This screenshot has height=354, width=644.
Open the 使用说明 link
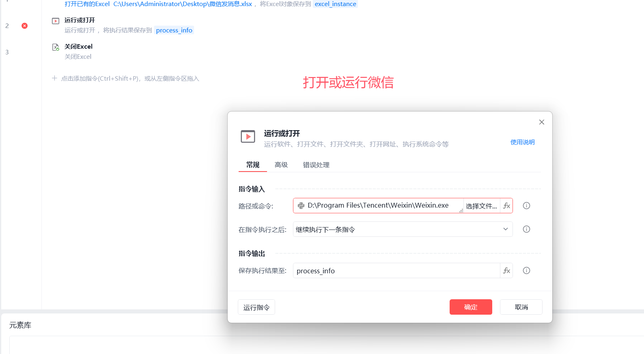pos(522,142)
